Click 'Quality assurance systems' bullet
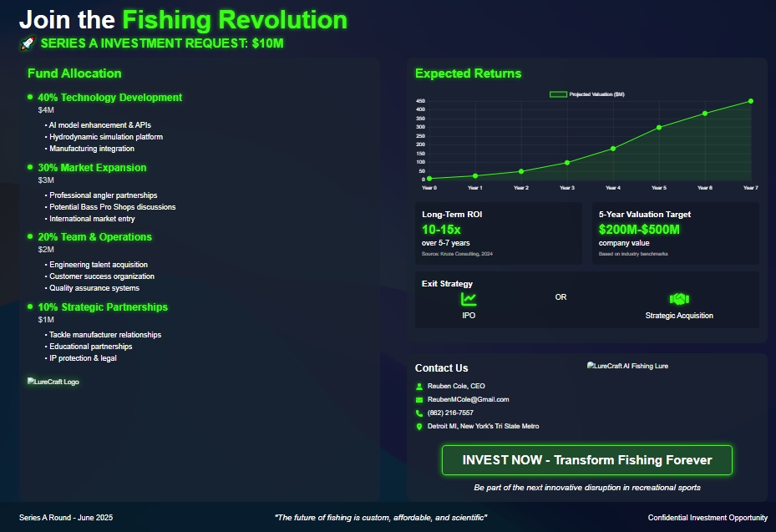 coord(94,288)
